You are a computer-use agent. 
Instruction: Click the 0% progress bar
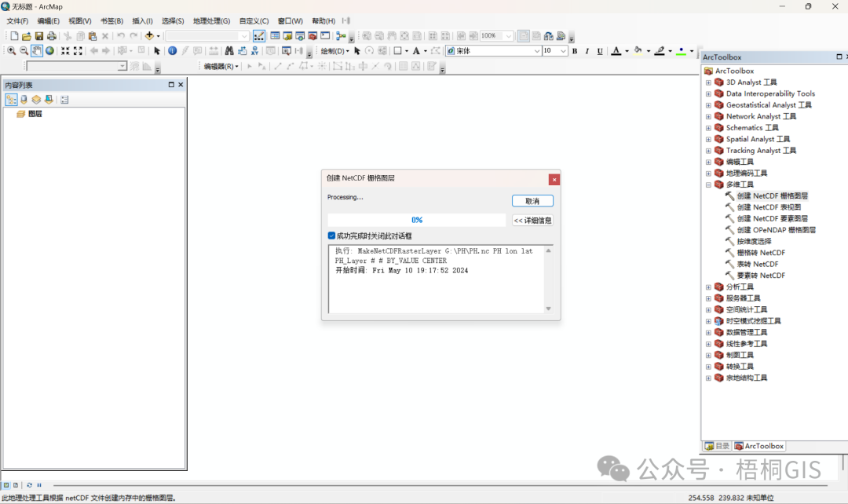tap(416, 220)
